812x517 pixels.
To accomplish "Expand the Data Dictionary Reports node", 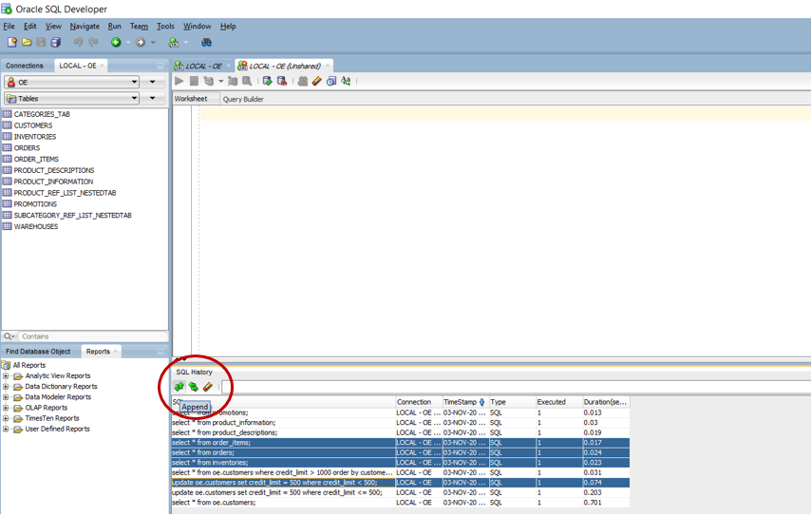I will [6, 387].
